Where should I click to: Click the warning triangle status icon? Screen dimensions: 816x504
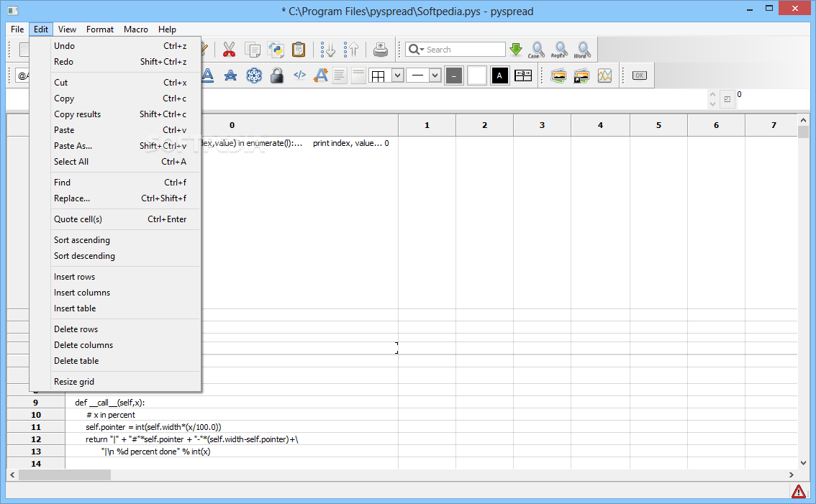798,491
